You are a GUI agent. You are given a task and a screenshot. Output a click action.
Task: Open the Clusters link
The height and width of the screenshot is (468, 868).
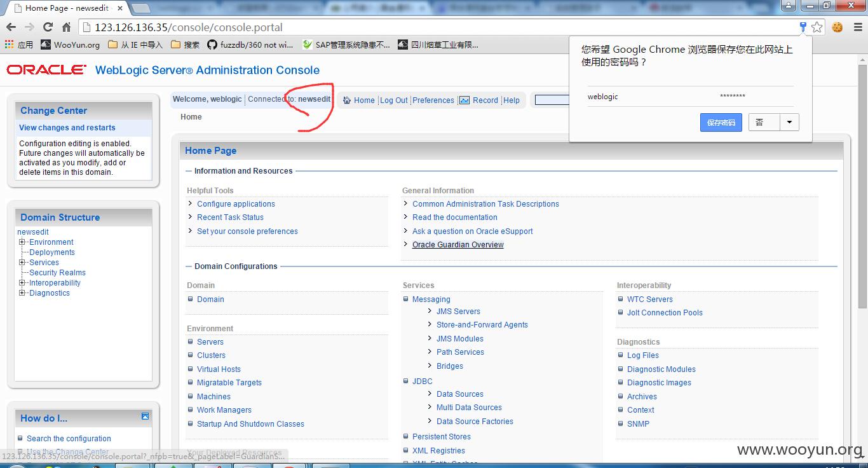click(211, 355)
